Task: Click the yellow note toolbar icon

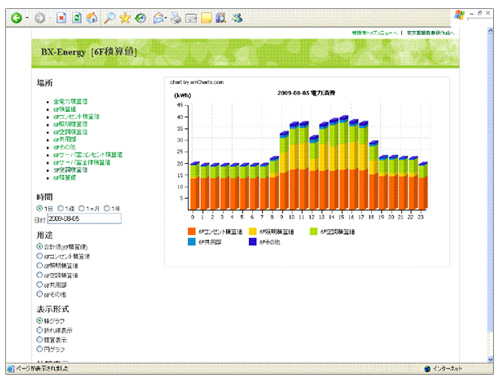Action: tap(206, 18)
